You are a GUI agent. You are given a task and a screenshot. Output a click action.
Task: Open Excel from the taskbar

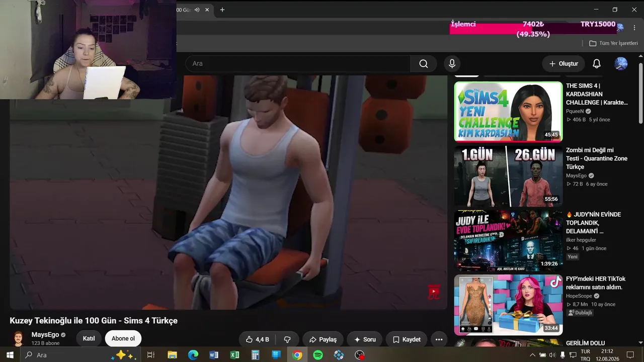coord(234,355)
